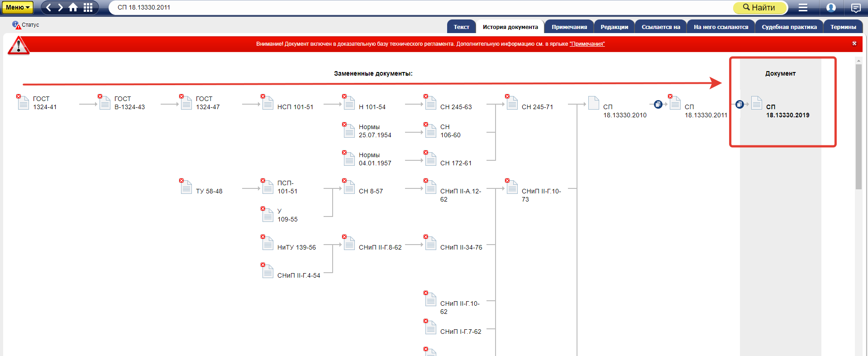The height and width of the screenshot is (356, 868).
Task: Click the vertical scrollbar thumb
Action: (858, 127)
